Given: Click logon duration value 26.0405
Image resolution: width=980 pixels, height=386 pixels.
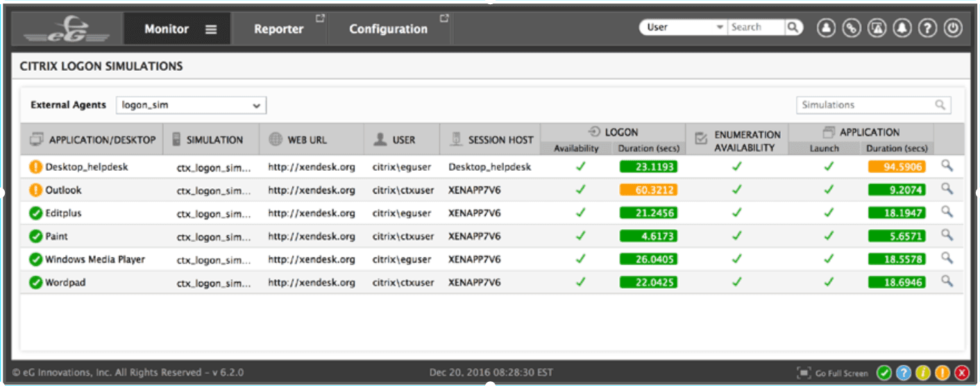Looking at the screenshot, I should [648, 260].
